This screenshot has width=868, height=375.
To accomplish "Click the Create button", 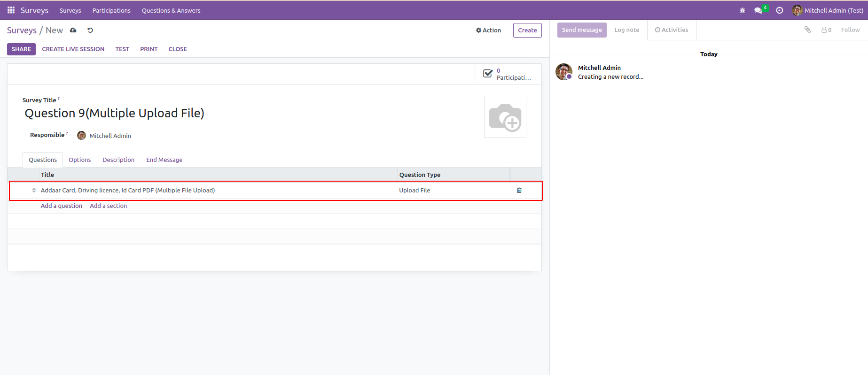I will coord(527,30).
